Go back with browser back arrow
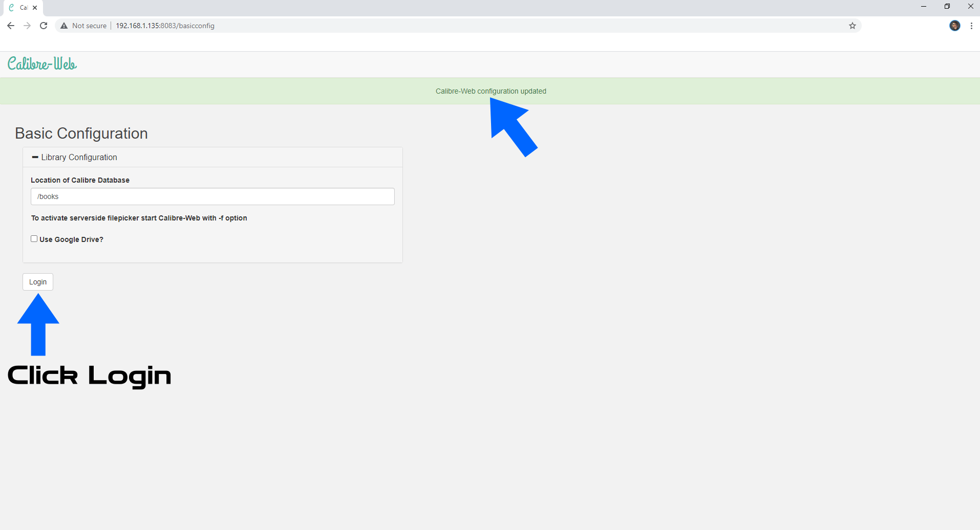This screenshot has width=980, height=530. point(11,26)
